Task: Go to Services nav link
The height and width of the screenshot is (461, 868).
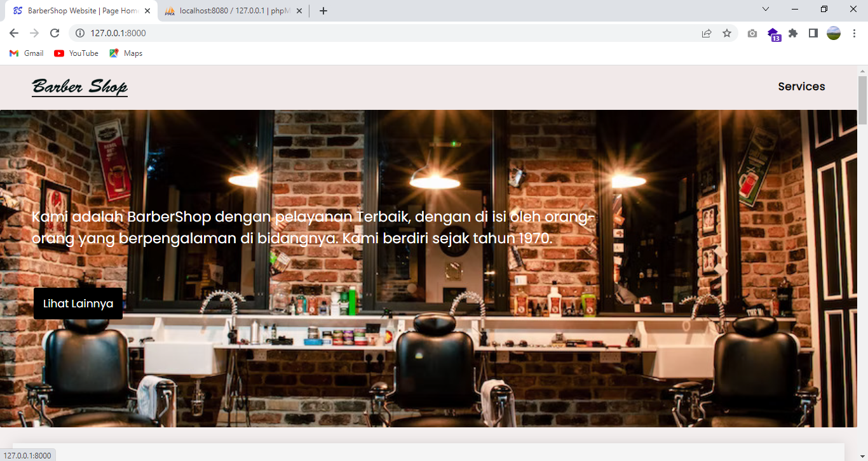Action: (x=801, y=87)
